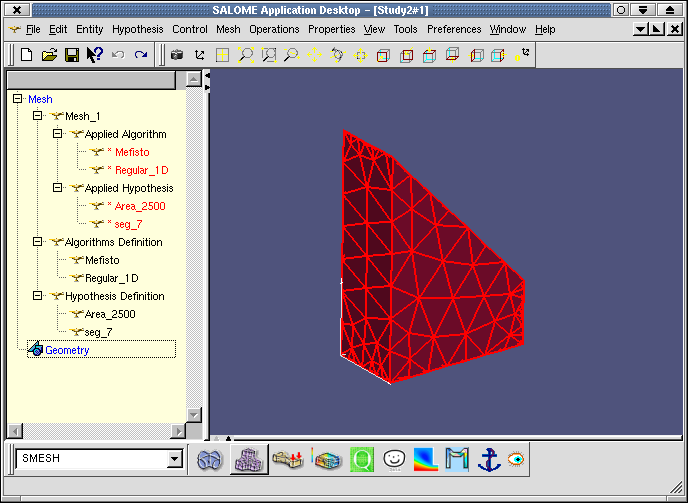Screen dimensions: 688x503
Task: Select the Panning arrows tool
Action: 315,55
